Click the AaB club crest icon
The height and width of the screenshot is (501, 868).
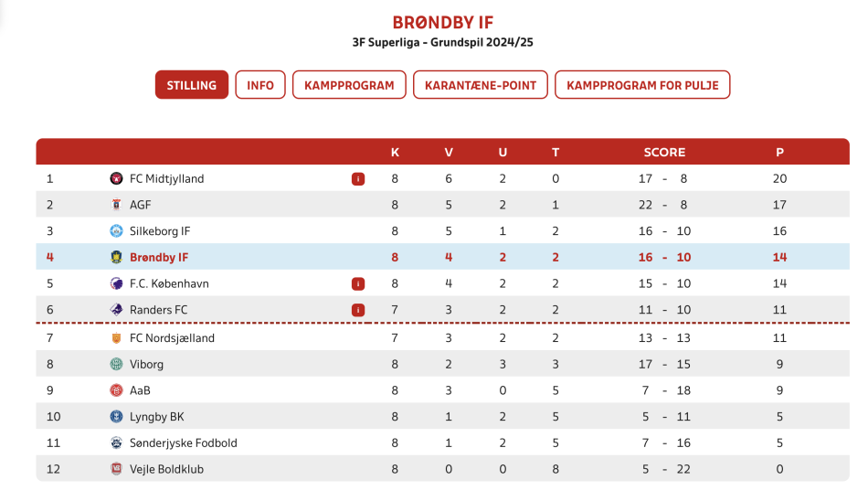pos(116,390)
